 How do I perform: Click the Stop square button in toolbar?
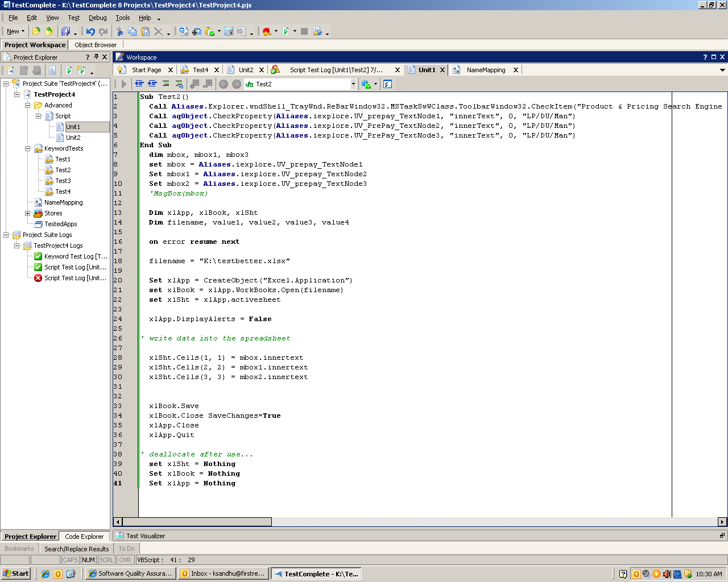point(304,32)
